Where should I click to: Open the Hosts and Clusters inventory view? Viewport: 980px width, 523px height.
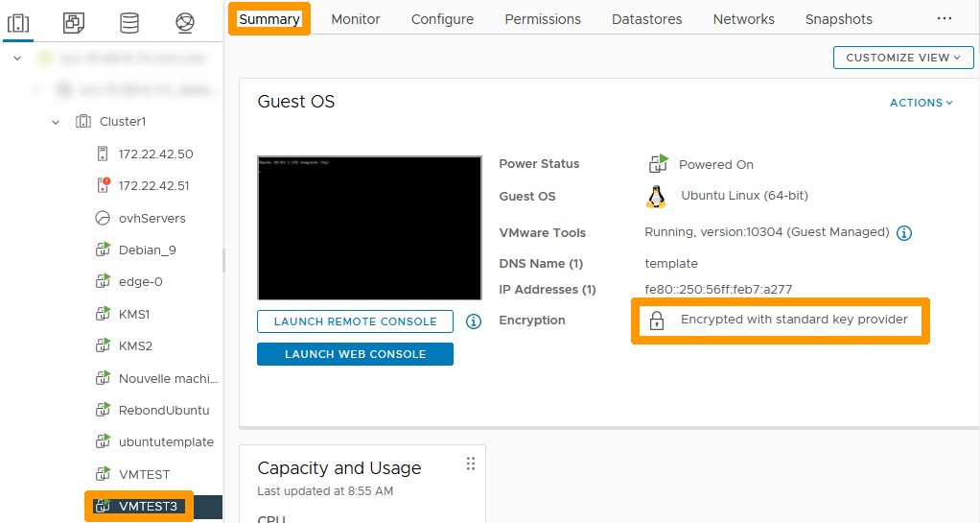[18, 23]
